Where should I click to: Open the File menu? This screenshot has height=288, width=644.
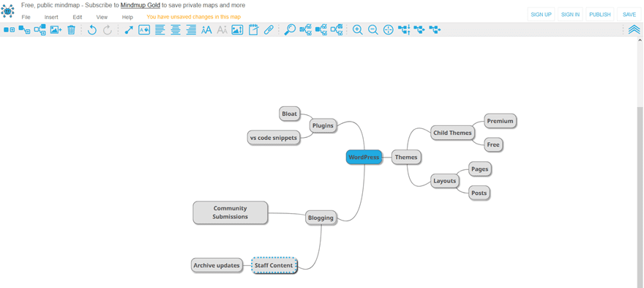(26, 18)
